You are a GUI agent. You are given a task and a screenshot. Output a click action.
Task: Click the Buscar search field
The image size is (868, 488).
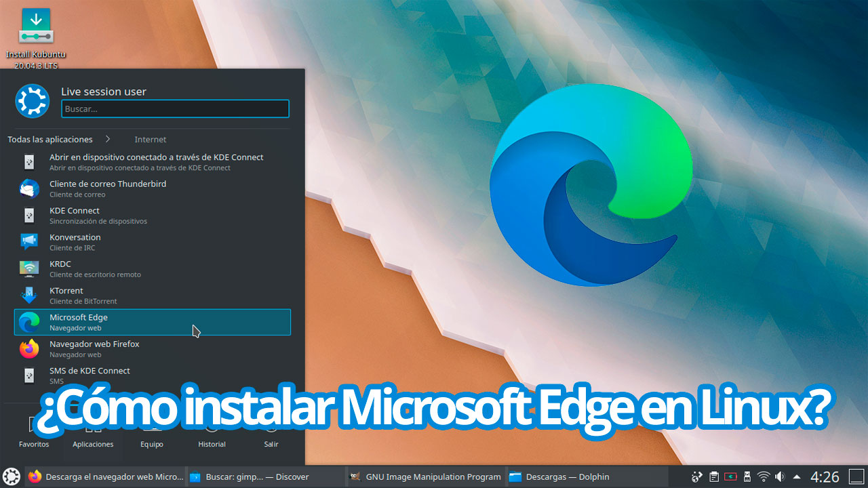175,108
